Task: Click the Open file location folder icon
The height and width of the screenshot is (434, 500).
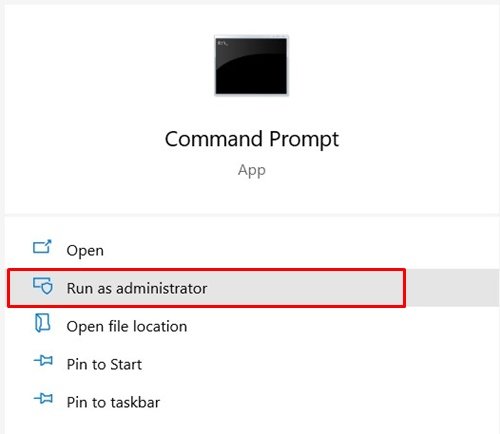Action: [43, 323]
